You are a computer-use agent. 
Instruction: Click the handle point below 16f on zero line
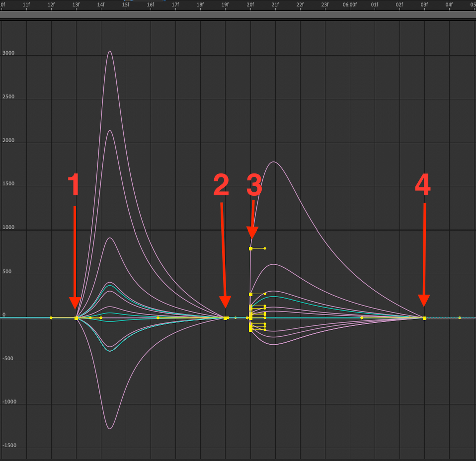pos(158,318)
